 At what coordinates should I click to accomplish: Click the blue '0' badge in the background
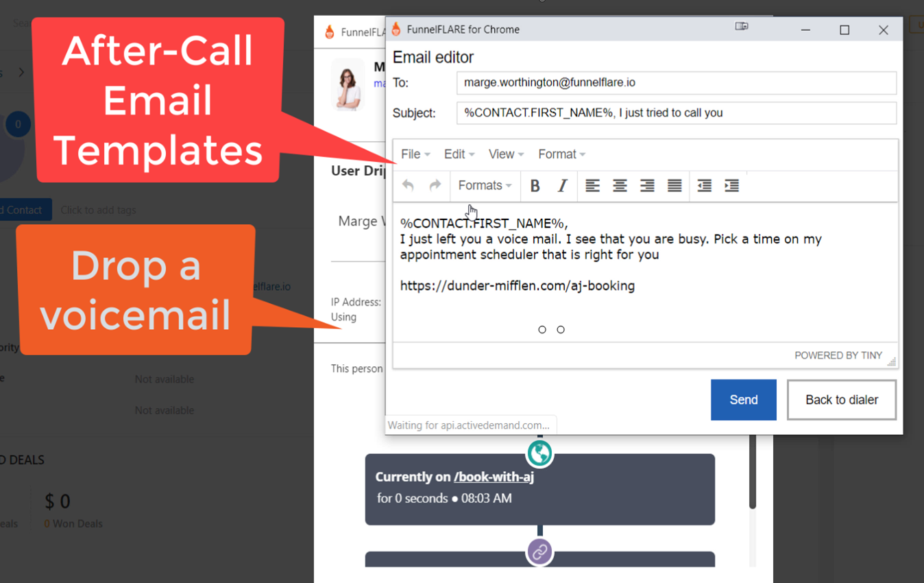18,125
